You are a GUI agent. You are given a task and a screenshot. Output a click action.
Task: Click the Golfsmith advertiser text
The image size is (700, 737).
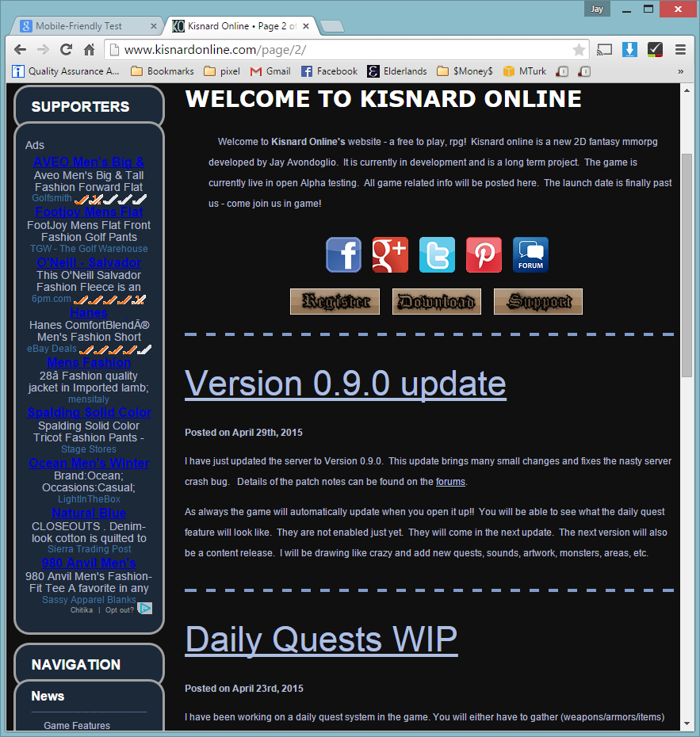(52, 198)
